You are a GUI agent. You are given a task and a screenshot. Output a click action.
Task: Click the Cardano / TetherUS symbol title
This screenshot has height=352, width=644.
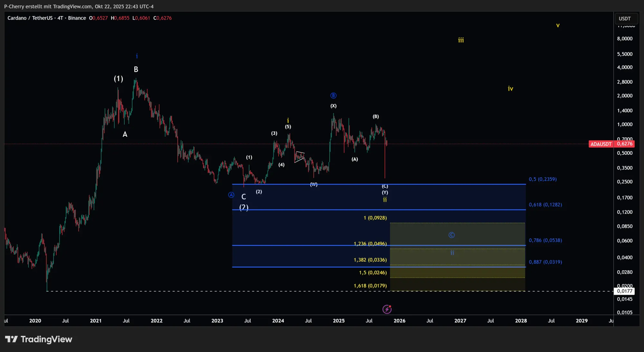tap(30, 18)
